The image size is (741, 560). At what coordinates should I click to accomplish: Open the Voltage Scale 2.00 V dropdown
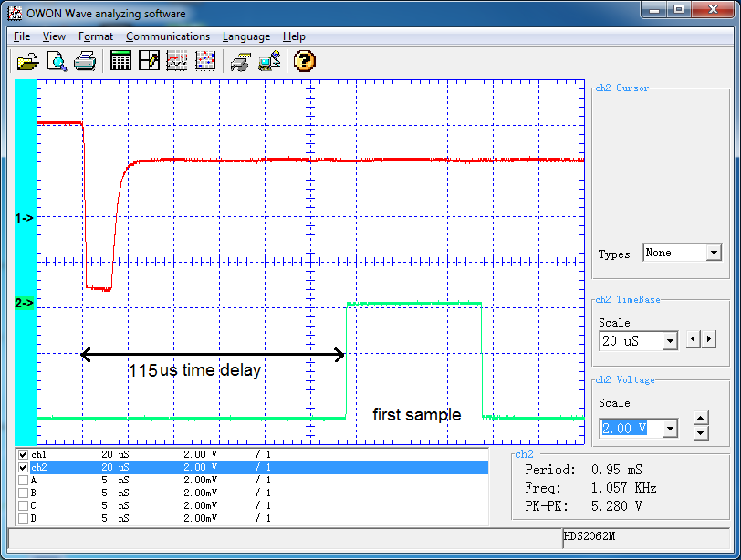coord(670,428)
